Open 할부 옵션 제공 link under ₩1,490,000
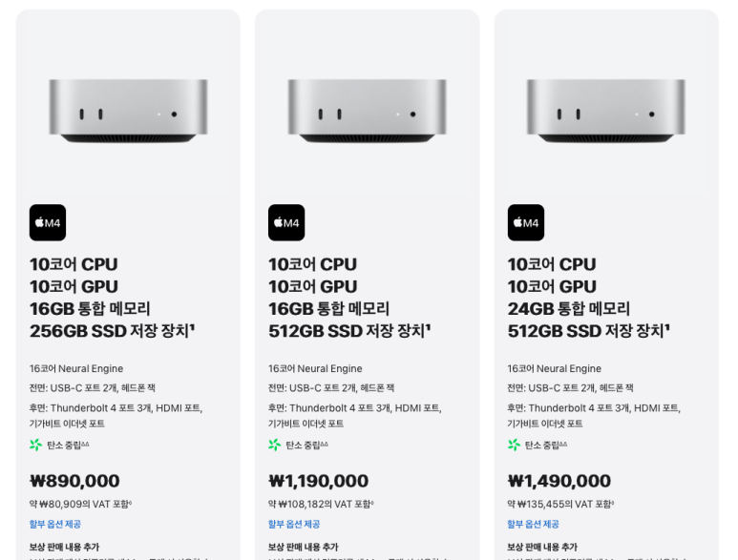The height and width of the screenshot is (560, 738). click(x=534, y=524)
